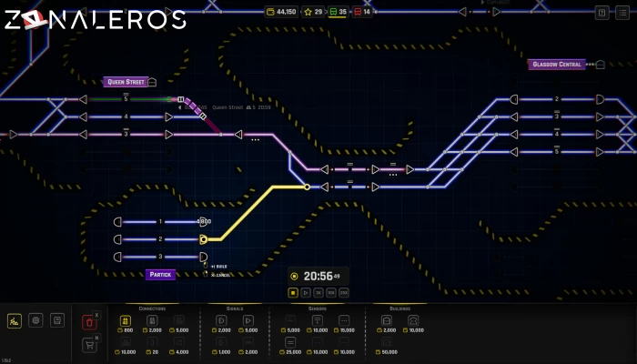
Task: Click the red train counter 14
Action: (x=362, y=12)
